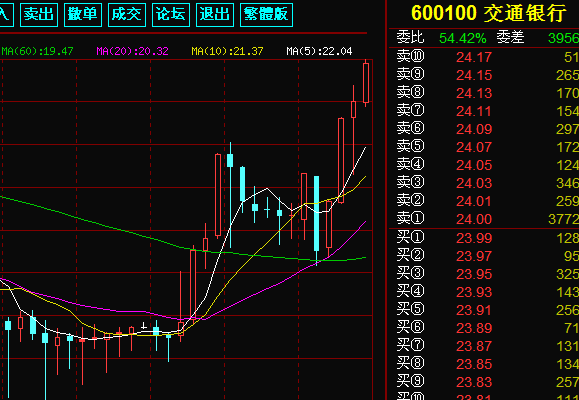Click the latest tall red candlestick
579x400 pixels.
click(x=366, y=83)
